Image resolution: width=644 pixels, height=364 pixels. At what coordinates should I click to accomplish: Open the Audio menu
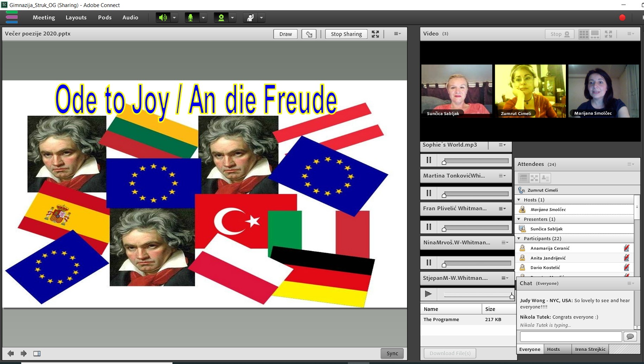[x=130, y=18]
